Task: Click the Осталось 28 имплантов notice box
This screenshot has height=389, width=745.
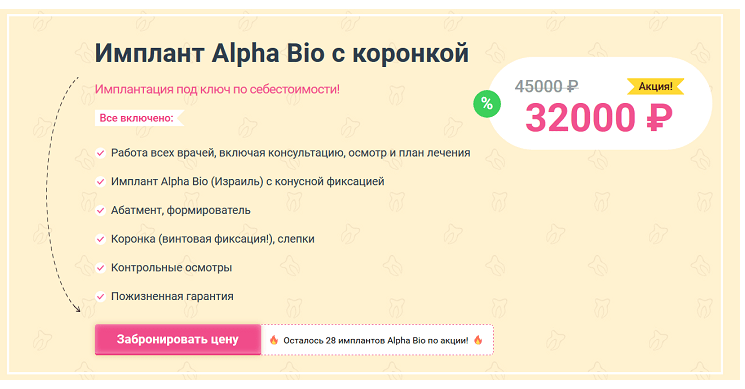Action: [x=377, y=340]
